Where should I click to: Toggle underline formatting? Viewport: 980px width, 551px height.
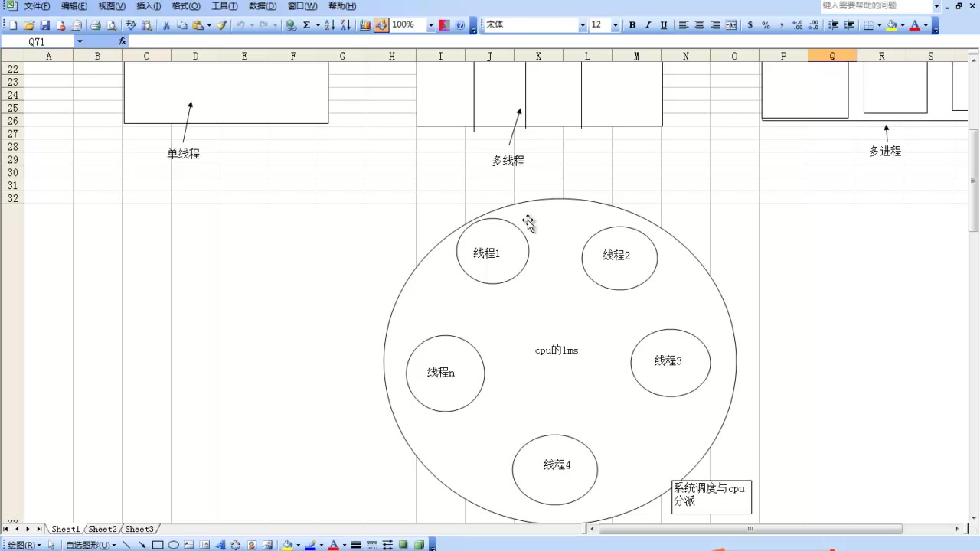point(664,25)
